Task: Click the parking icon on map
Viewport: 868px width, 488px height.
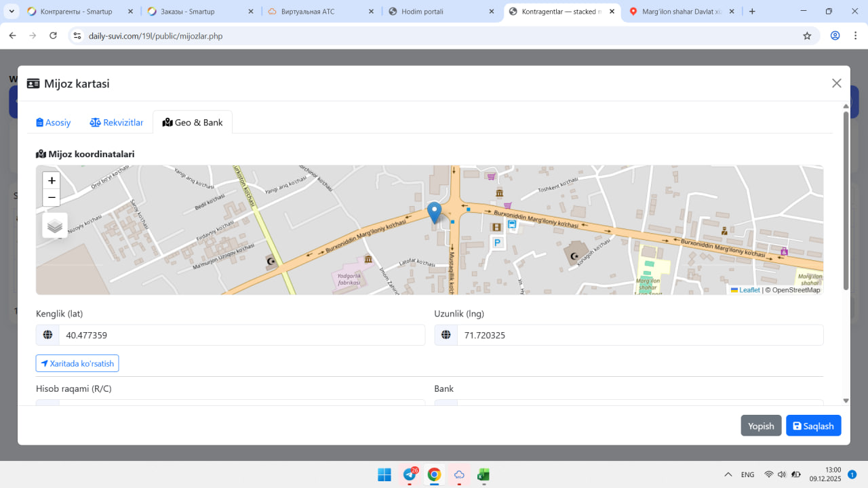Action: tap(497, 243)
